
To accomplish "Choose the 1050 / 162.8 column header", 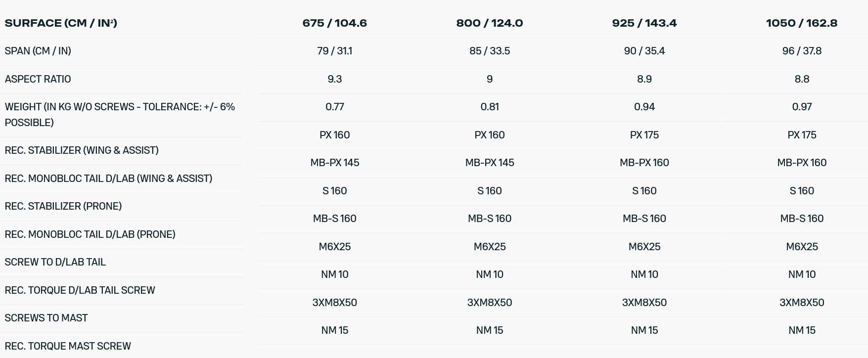I will click(x=801, y=23).
